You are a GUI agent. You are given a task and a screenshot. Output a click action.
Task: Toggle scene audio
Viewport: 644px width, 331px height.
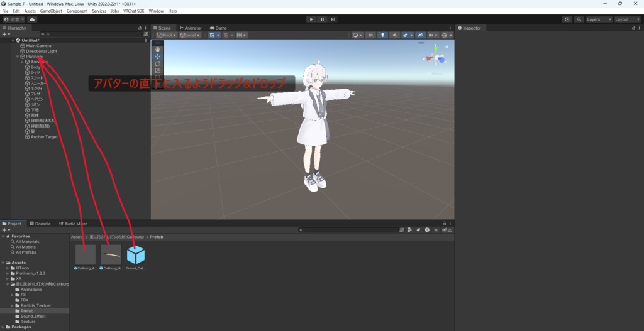click(395, 35)
